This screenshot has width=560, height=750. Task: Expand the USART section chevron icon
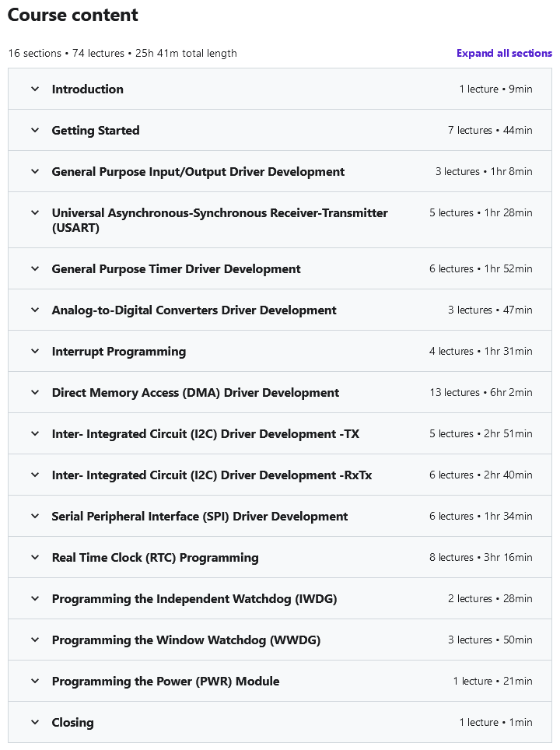pos(35,213)
